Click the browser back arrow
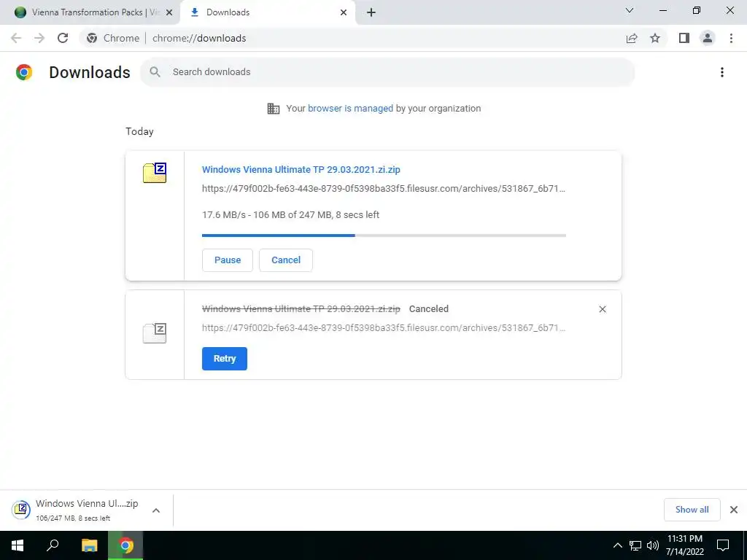The width and height of the screenshot is (747, 560). pyautogui.click(x=16, y=38)
